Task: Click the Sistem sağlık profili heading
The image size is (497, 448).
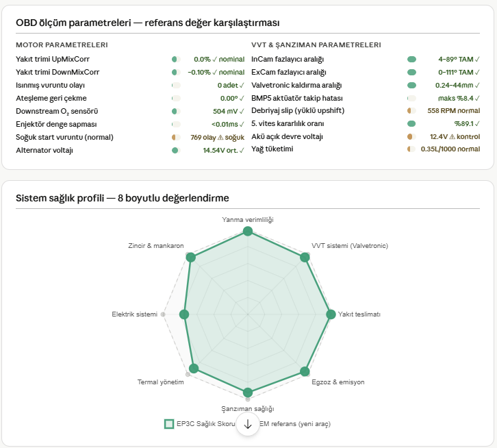Action: coord(122,198)
